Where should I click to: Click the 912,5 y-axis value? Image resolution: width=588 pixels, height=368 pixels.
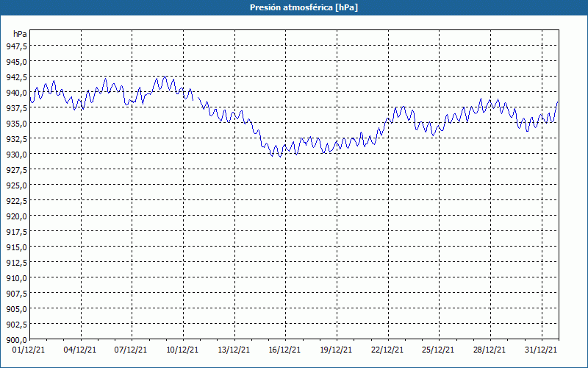click(16, 263)
